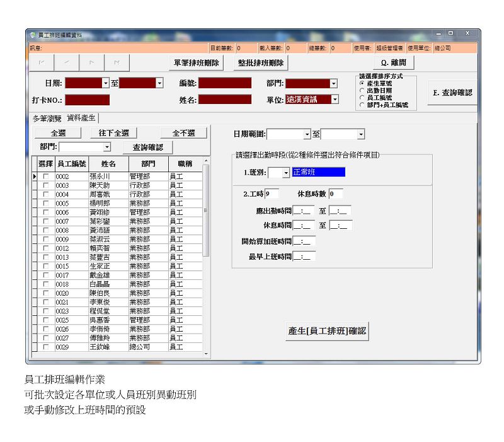The height and width of the screenshot is (442, 504).
Task: Click the 全選 button to select all
Action: (58, 133)
